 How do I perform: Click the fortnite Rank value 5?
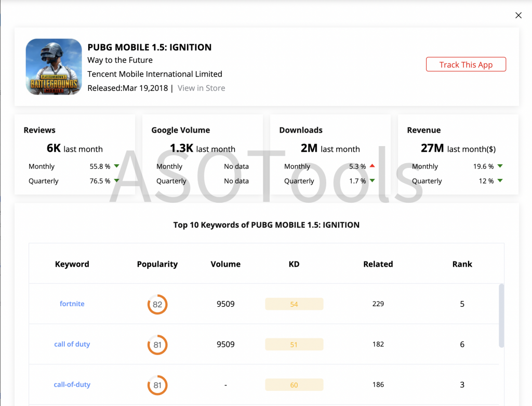point(462,304)
